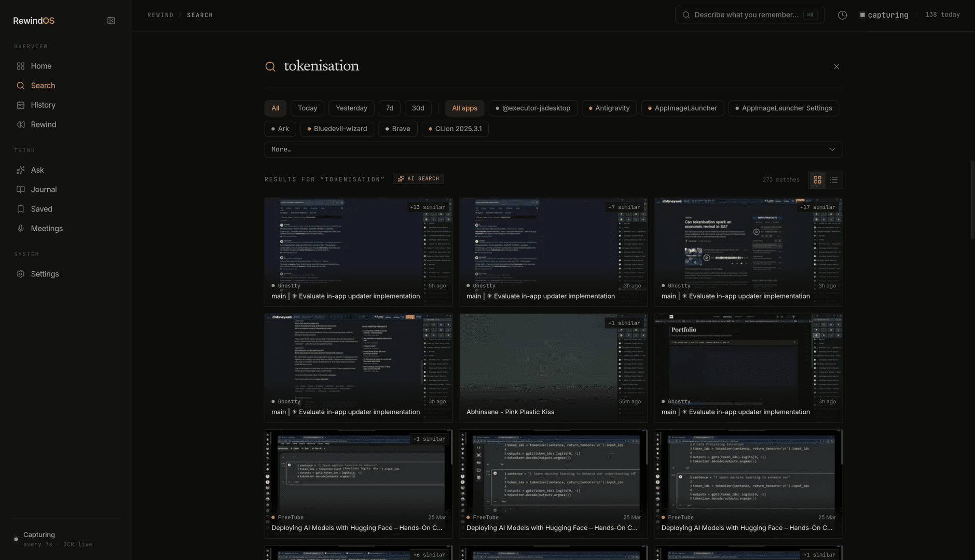Screen dimensions: 975x560
Task: Click the More… row chevron arrow
Action: pyautogui.click(x=832, y=149)
